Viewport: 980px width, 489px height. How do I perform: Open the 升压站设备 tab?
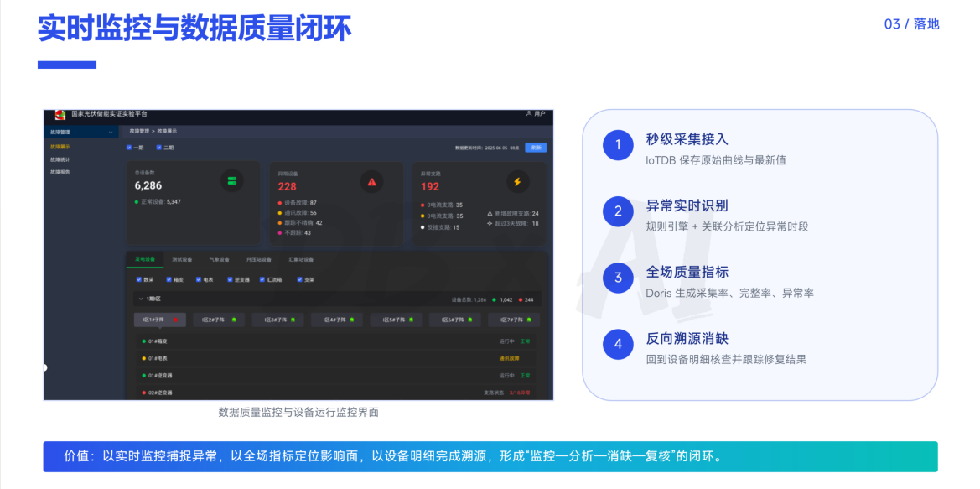click(x=259, y=259)
